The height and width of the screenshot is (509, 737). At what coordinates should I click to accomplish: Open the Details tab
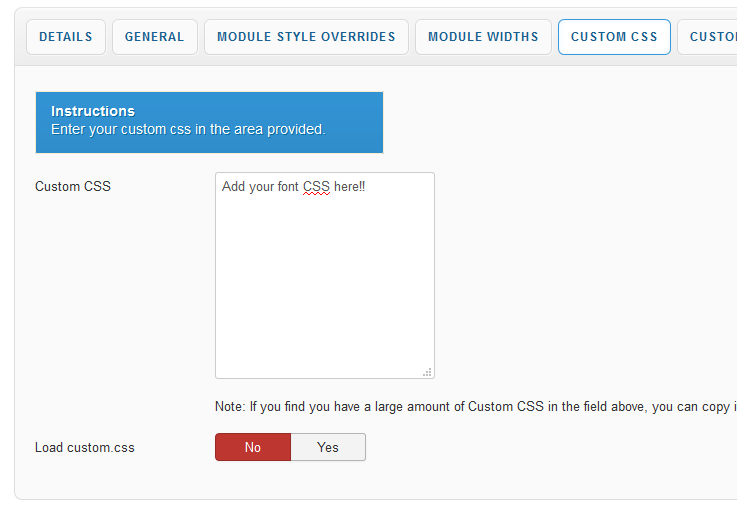click(x=66, y=37)
